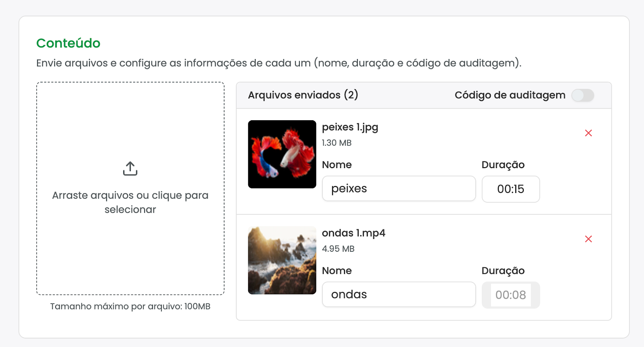Toggle the Código de auditagem switch

pos(582,95)
